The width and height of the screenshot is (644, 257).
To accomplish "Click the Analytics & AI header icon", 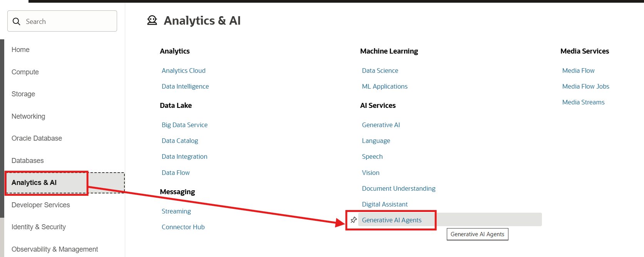I will (152, 20).
